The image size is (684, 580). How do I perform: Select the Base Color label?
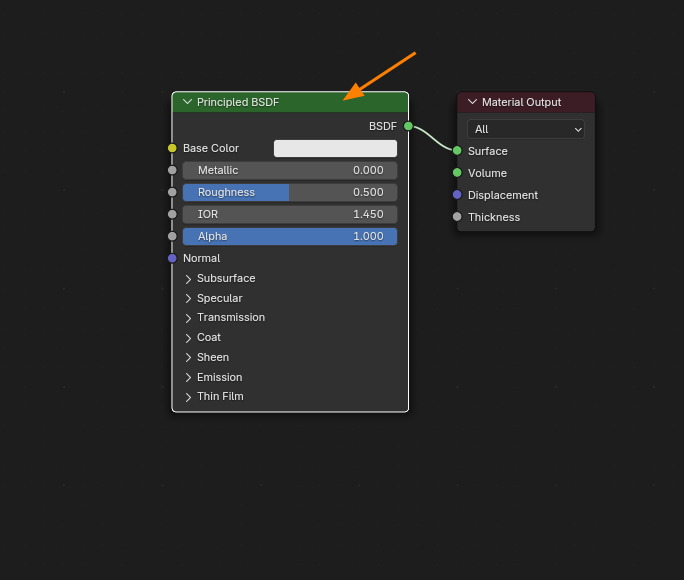tap(211, 148)
